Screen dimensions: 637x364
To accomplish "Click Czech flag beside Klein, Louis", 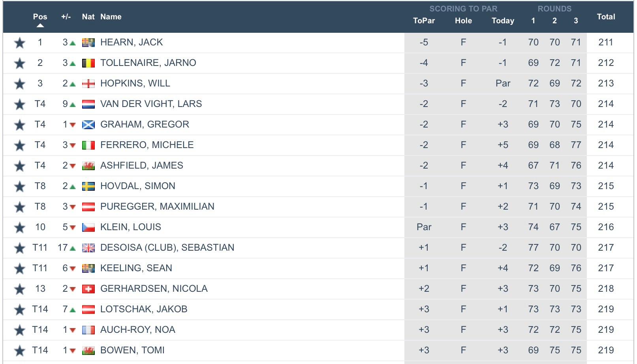I will pos(88,227).
